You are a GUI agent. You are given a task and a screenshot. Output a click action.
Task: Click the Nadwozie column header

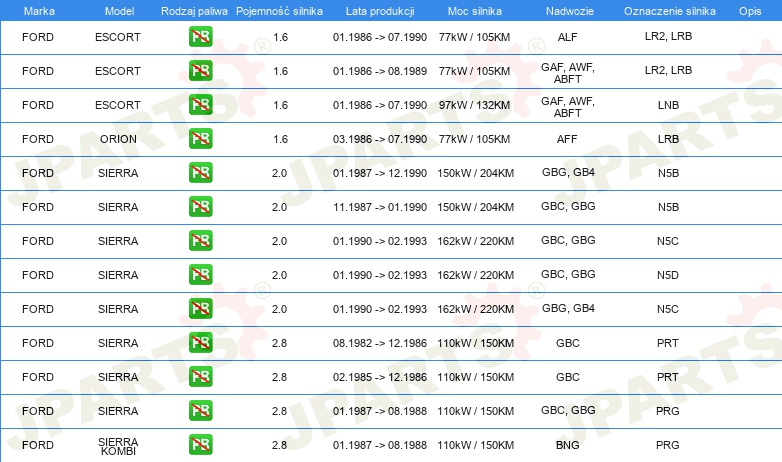coord(570,11)
